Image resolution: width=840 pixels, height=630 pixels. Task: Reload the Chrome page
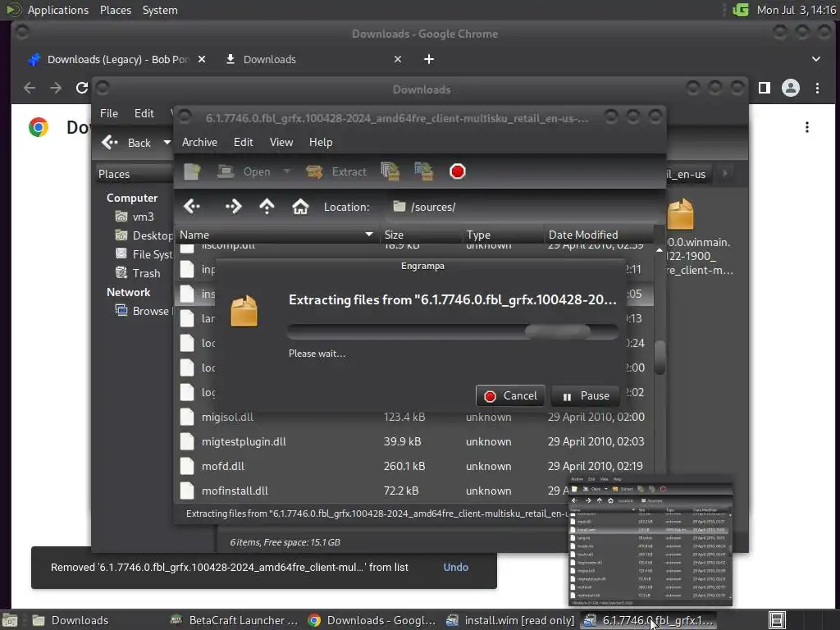tap(81, 88)
